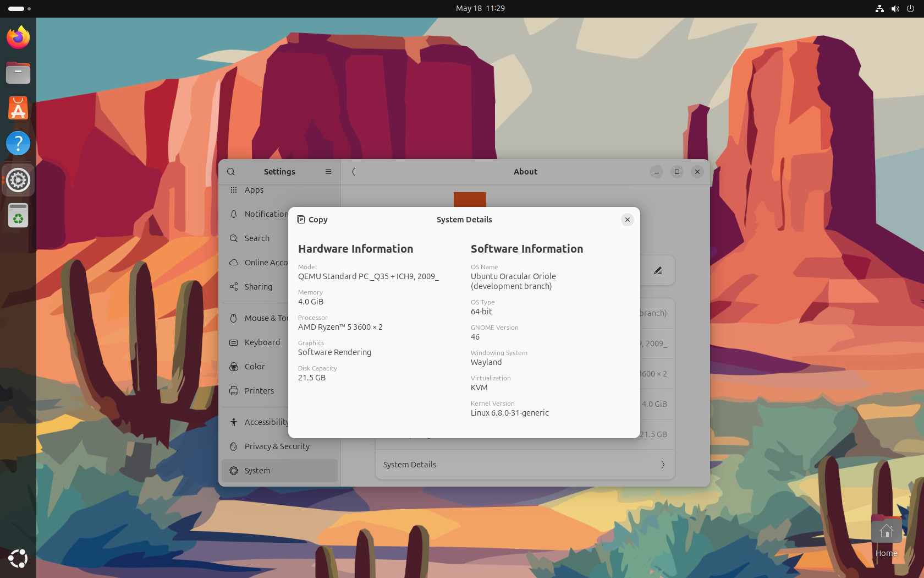The width and height of the screenshot is (924, 578).
Task: Click the Color icon in sidebar
Action: pyautogui.click(x=234, y=367)
